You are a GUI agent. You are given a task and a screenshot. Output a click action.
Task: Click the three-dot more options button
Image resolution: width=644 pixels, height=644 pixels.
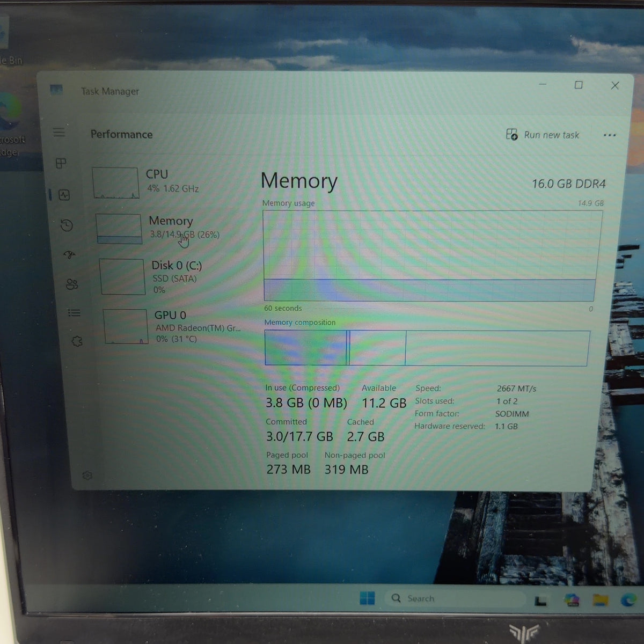tap(609, 135)
